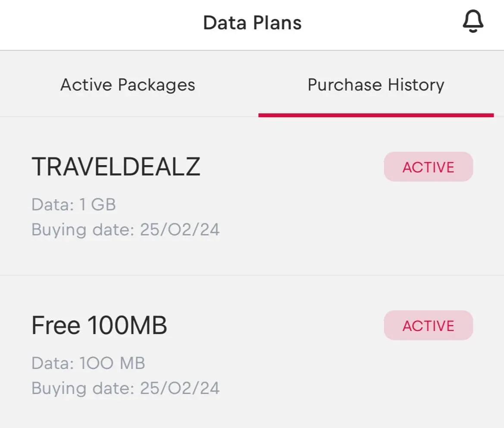This screenshot has height=428, width=504.
Task: Tap ACTIVE badge on Free 100MB plan
Action: [x=428, y=325]
